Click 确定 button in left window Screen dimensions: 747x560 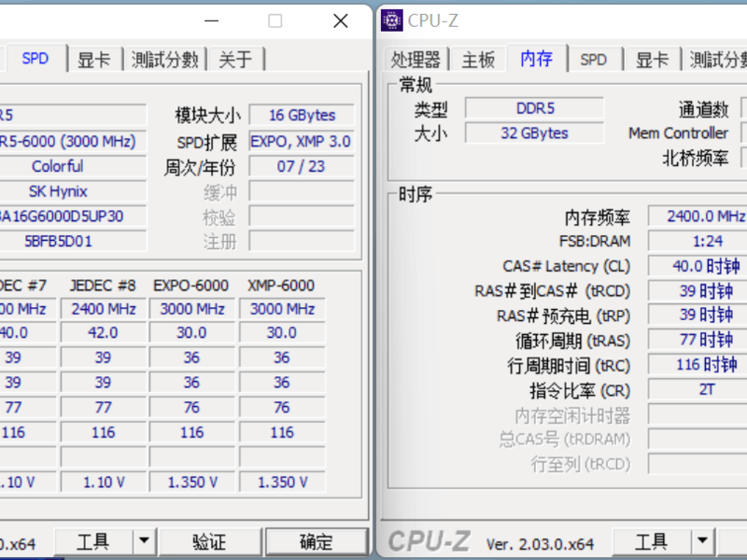click(317, 541)
